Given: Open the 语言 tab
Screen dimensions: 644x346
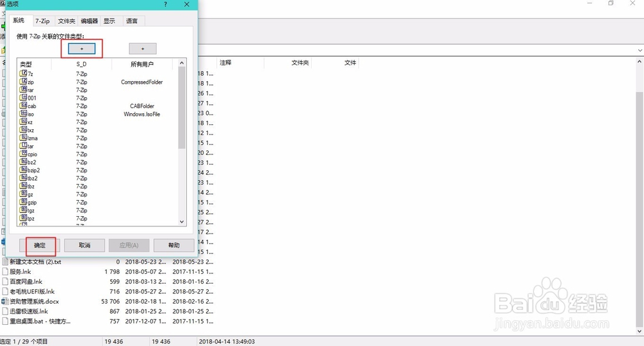Looking at the screenshot, I should (x=132, y=21).
